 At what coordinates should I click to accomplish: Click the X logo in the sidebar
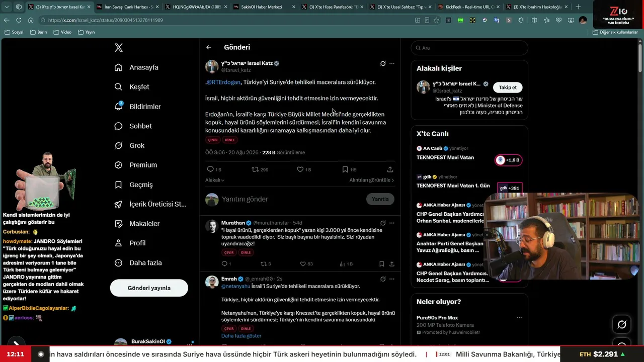coord(118,48)
